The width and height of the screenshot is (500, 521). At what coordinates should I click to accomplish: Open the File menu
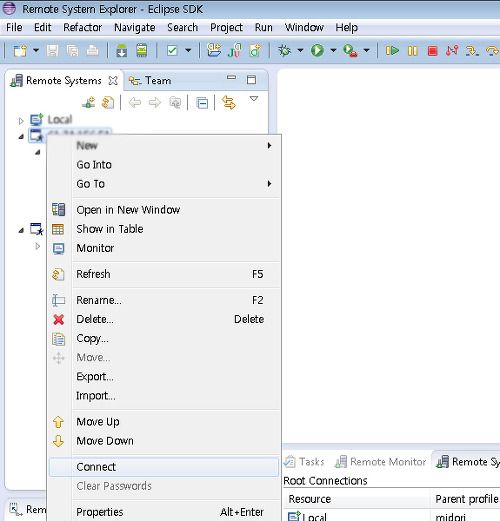point(14,27)
